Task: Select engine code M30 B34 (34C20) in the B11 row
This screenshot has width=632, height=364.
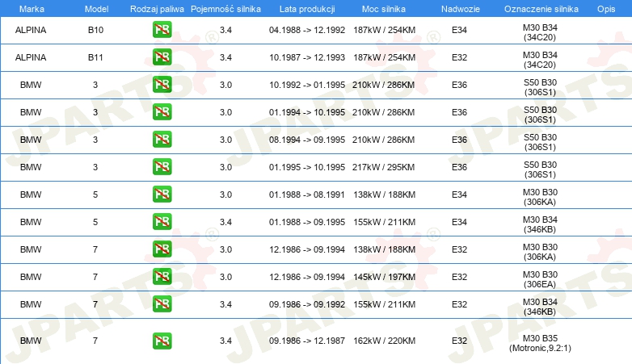Action: tap(540, 60)
